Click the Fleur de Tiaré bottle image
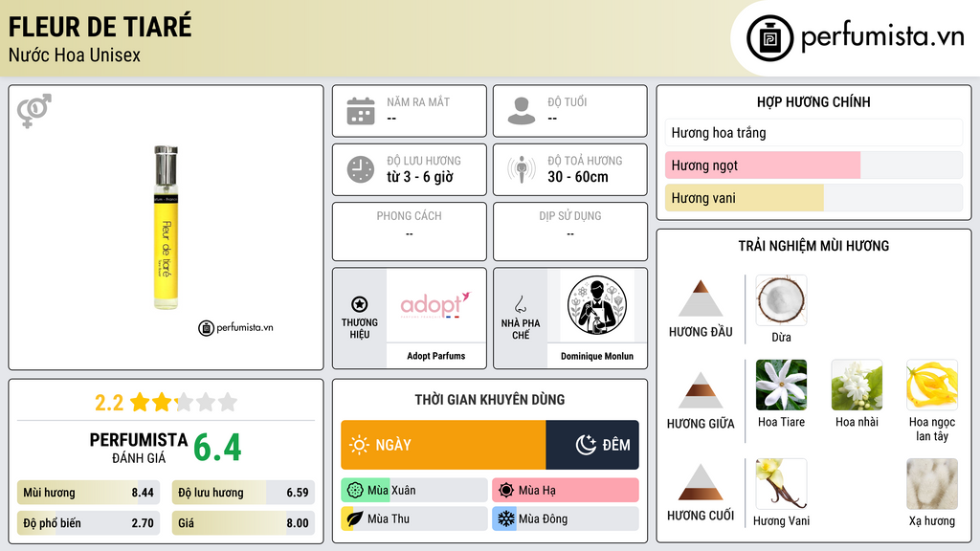Image resolution: width=980 pixels, height=551 pixels. tap(167, 228)
